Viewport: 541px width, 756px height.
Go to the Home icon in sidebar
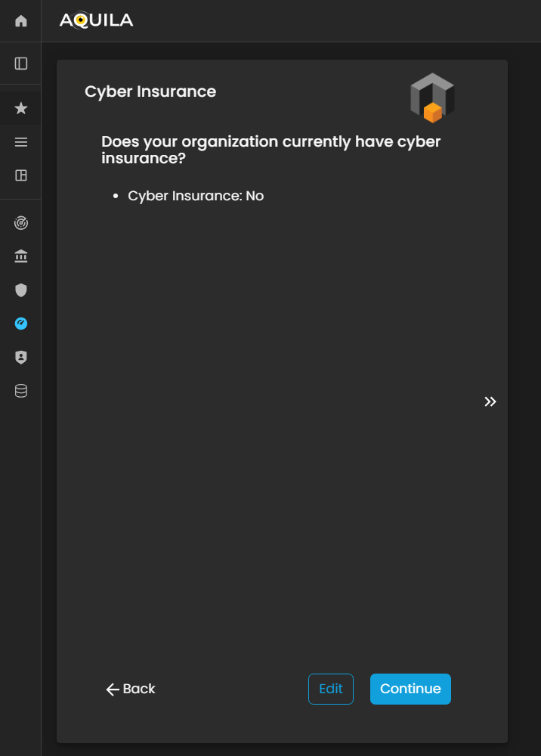tap(21, 21)
